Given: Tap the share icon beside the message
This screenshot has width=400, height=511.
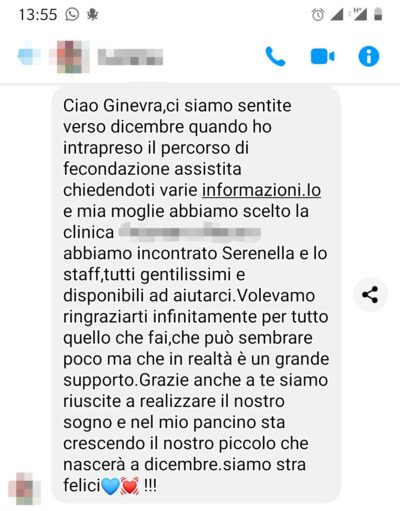Looking at the screenshot, I should [370, 295].
